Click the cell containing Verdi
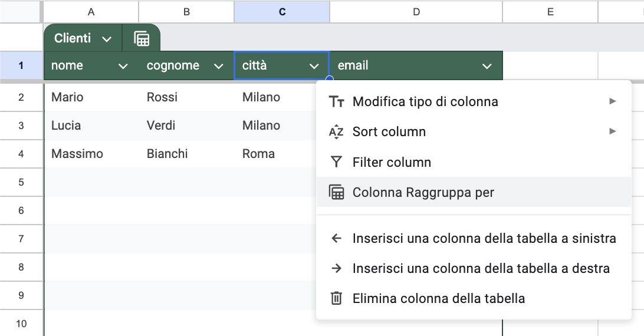This screenshot has width=644, height=336. (186, 126)
